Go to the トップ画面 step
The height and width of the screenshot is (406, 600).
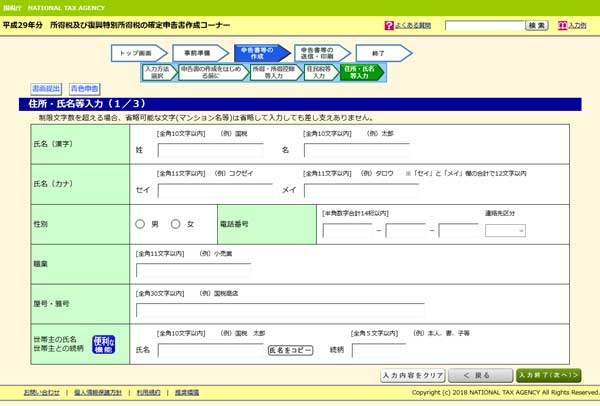[x=135, y=53]
